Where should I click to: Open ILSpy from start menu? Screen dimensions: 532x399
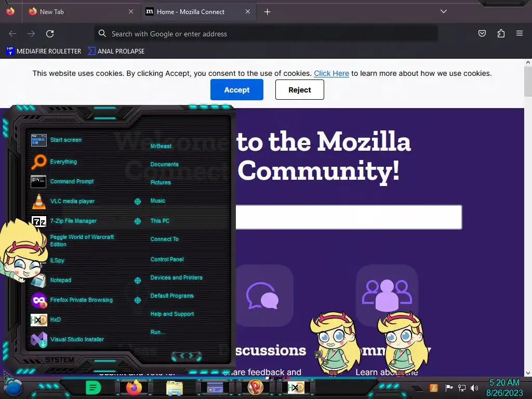click(57, 261)
